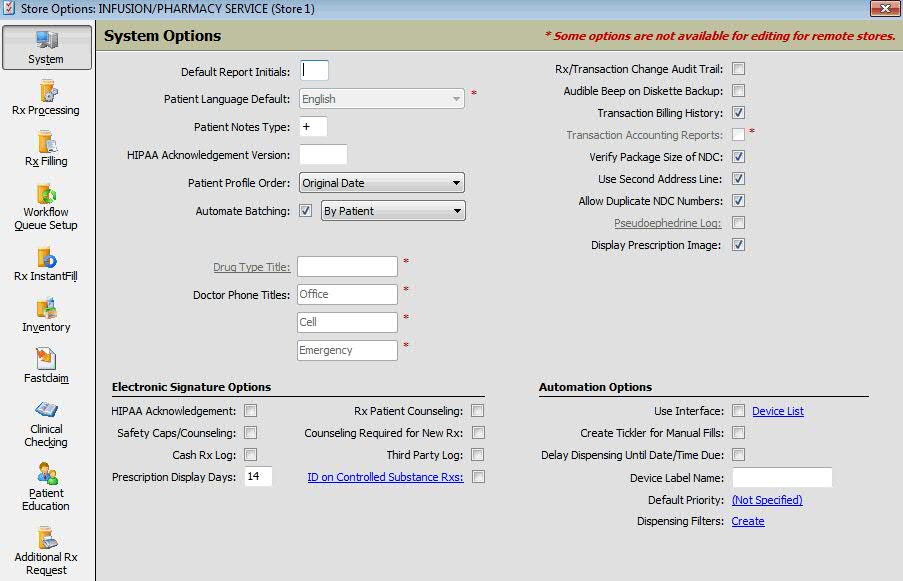The height and width of the screenshot is (581, 903).
Task: Click the Default Report Initials field
Action: click(x=314, y=71)
